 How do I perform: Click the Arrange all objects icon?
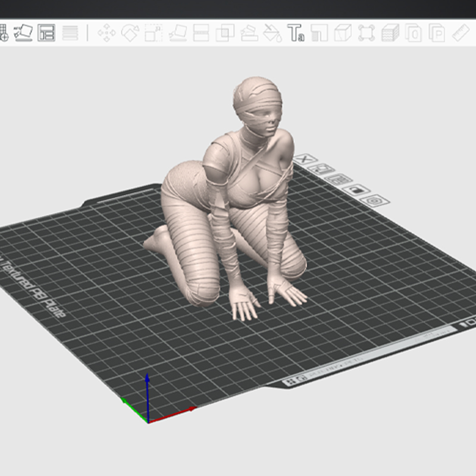46,33
